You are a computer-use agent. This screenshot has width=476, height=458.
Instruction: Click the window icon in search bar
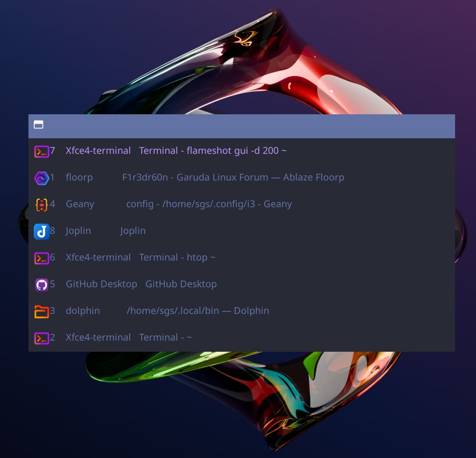point(39,125)
